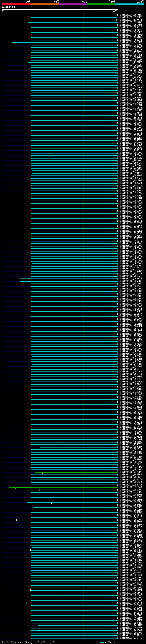Screen dimensions: 146x644
Task: Open hit UniRef100_P17094
Action: click(131, 103)
